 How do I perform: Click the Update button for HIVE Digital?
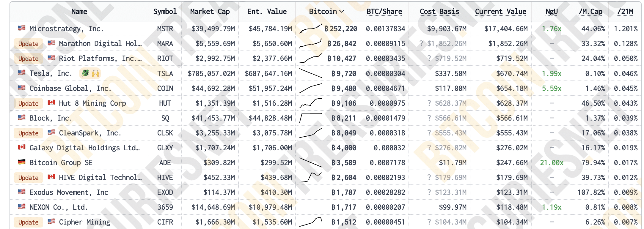point(28,178)
